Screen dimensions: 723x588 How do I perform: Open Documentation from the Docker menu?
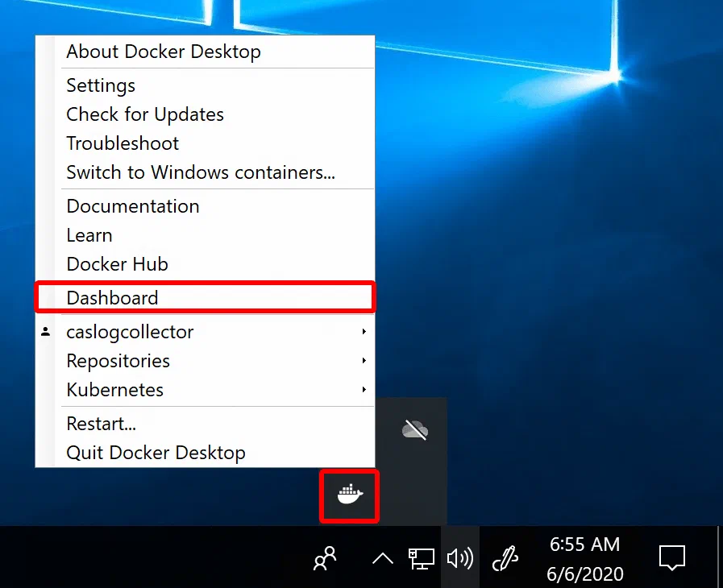click(206, 206)
